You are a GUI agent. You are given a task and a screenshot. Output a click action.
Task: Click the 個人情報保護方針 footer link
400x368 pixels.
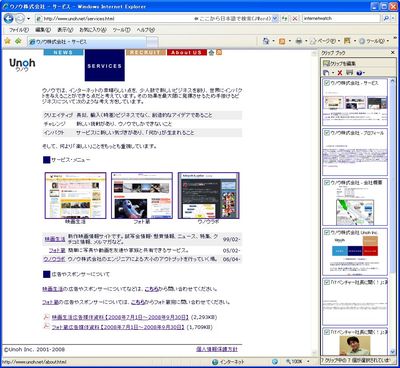(217, 349)
